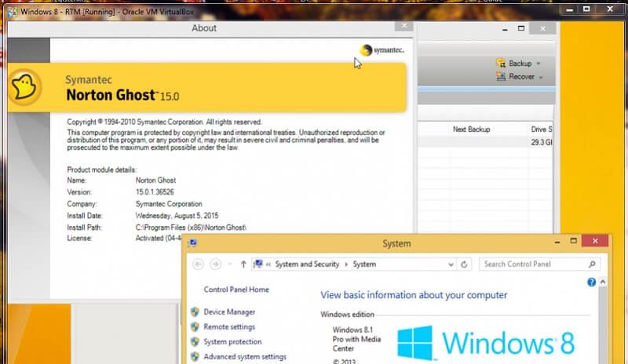Viewport: 628px width, 364px height.
Task: Click the Symantec Corporation company value
Action: [x=169, y=204]
